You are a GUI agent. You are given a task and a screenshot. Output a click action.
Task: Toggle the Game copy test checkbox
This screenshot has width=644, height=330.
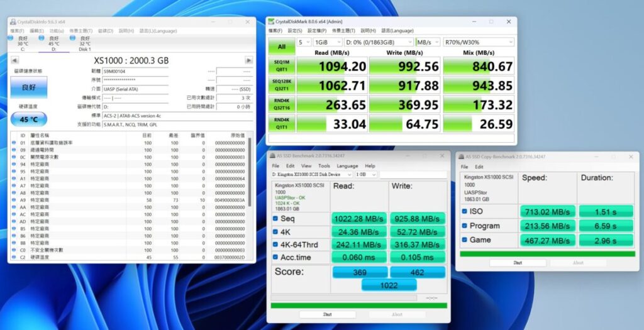[464, 239]
